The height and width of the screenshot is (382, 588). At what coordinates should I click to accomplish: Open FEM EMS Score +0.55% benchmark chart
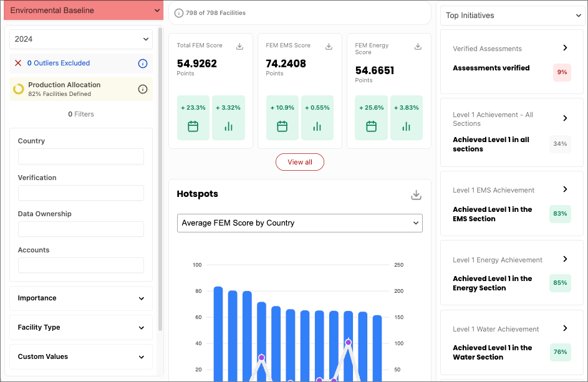[x=317, y=118]
